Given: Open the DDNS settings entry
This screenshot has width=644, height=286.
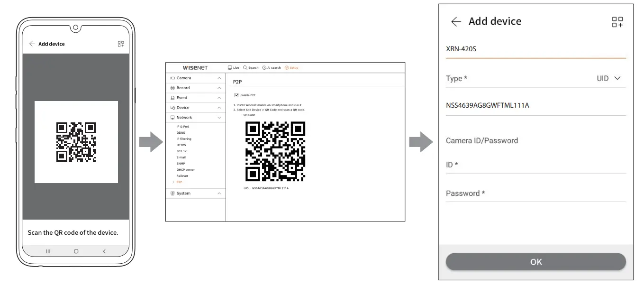Looking at the screenshot, I should [181, 133].
